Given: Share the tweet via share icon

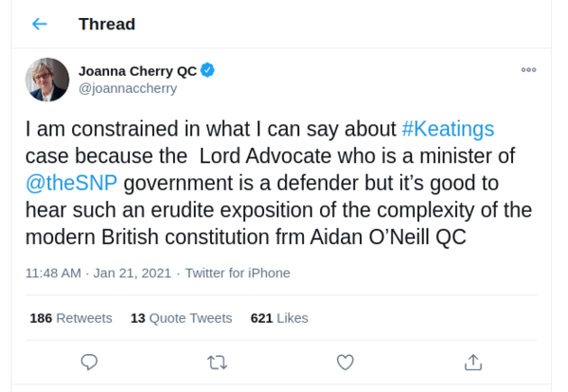Looking at the screenshot, I should coord(473,362).
